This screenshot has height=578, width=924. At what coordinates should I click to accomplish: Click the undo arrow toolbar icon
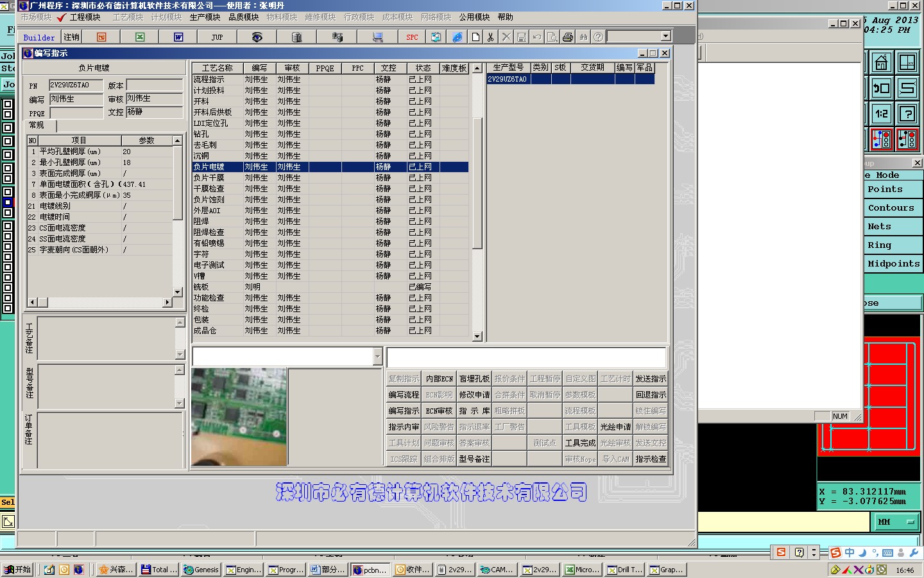(x=537, y=37)
